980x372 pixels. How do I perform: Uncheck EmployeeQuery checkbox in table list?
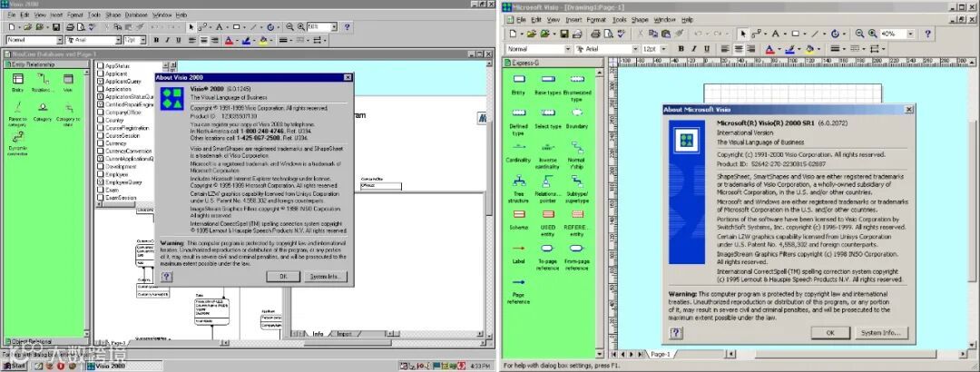(100, 182)
